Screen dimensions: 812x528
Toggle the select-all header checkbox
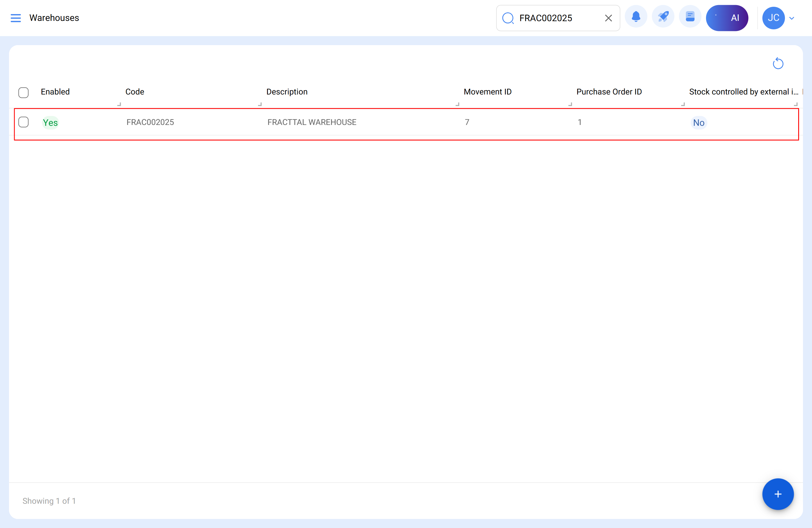(23, 93)
